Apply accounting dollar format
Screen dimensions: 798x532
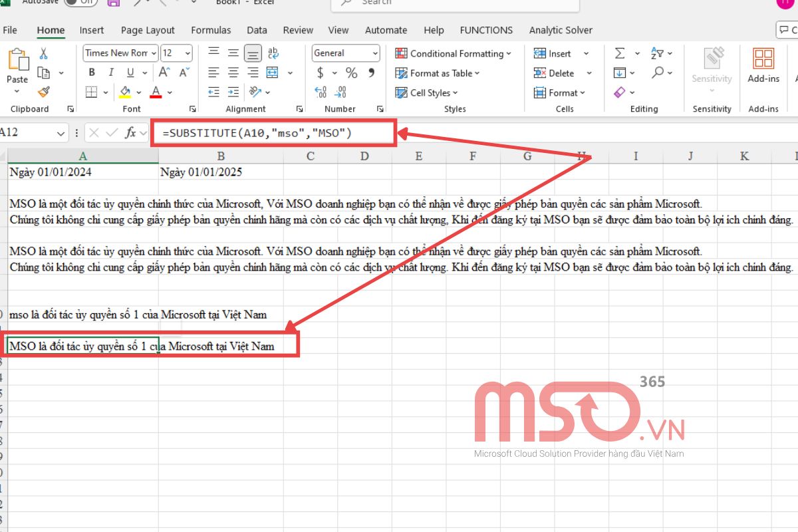(321, 72)
